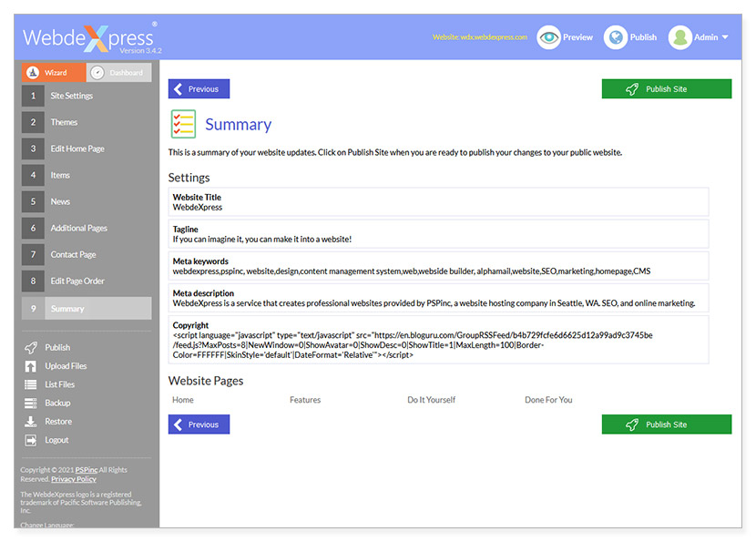Screen dimensions: 756x542
Task: Open the Publish sidebar link
Action: click(57, 348)
